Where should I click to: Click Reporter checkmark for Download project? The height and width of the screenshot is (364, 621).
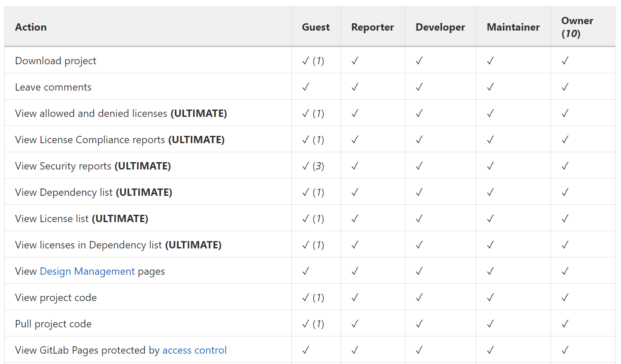(x=355, y=61)
